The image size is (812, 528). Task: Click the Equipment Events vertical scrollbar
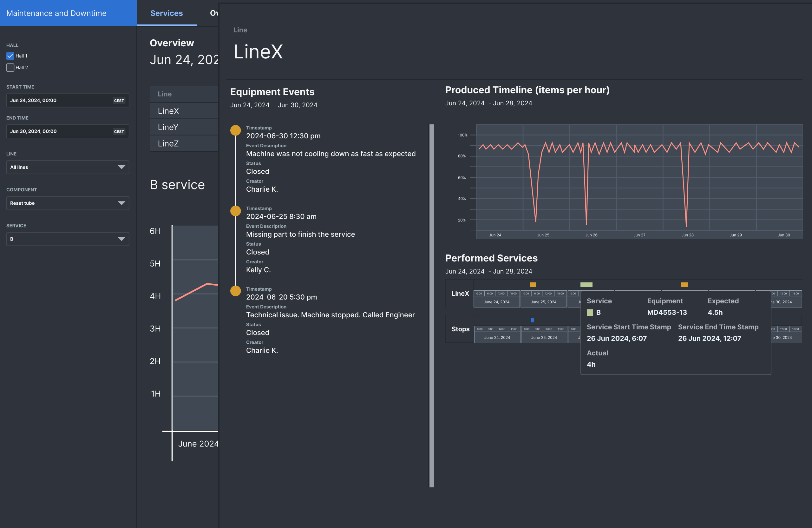432,306
